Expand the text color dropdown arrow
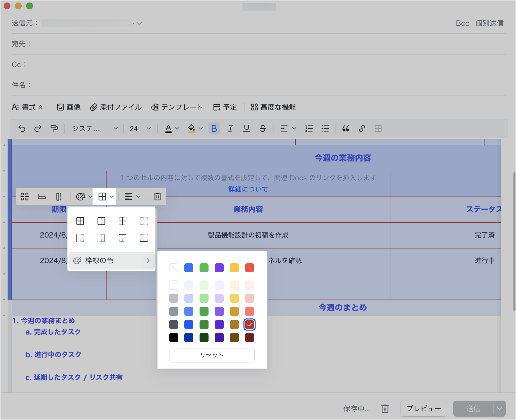 (x=177, y=129)
